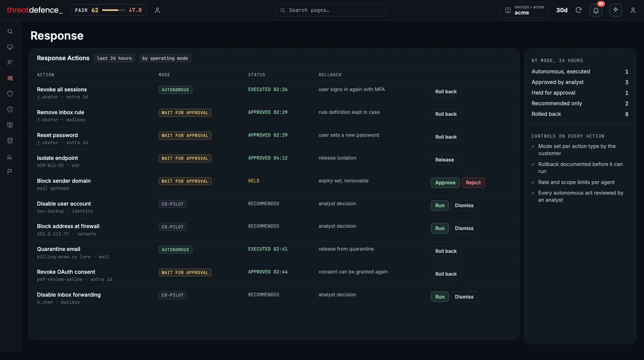Roll back Reset password action

pos(446,137)
